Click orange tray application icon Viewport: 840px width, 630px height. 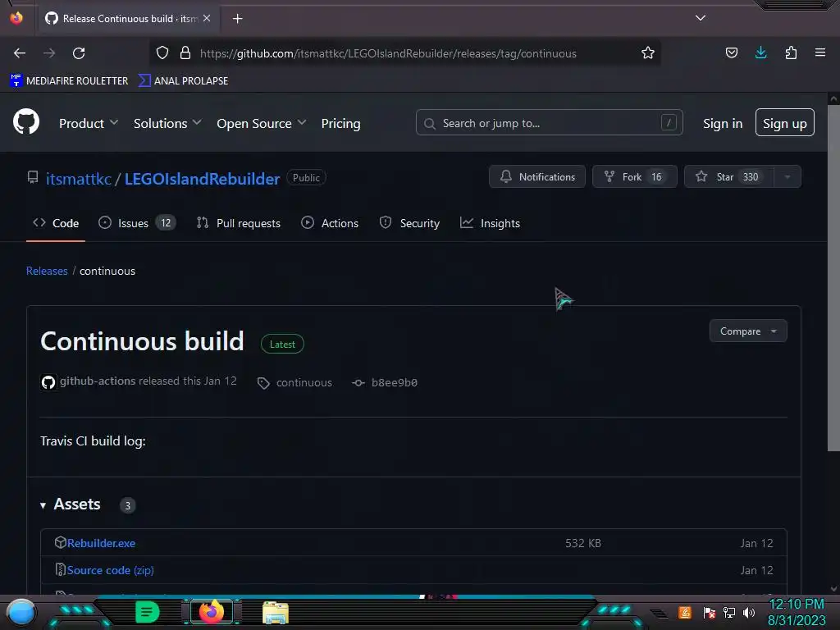point(685,612)
